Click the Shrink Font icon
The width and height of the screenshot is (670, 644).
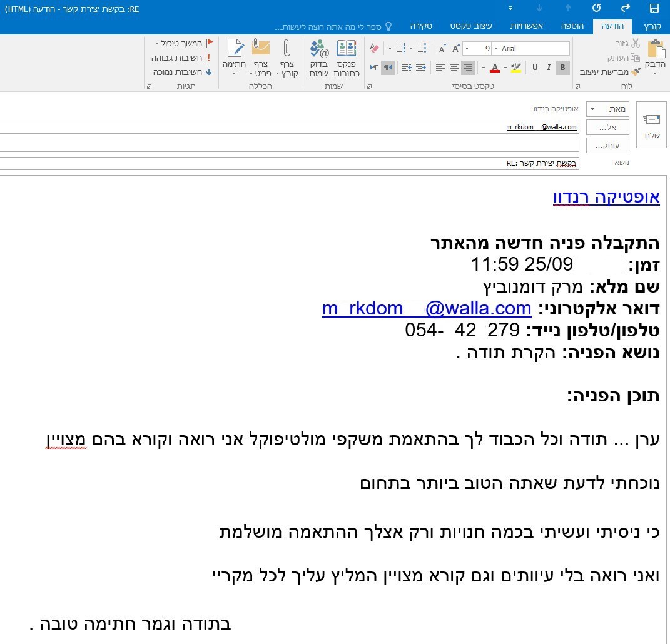pos(442,48)
